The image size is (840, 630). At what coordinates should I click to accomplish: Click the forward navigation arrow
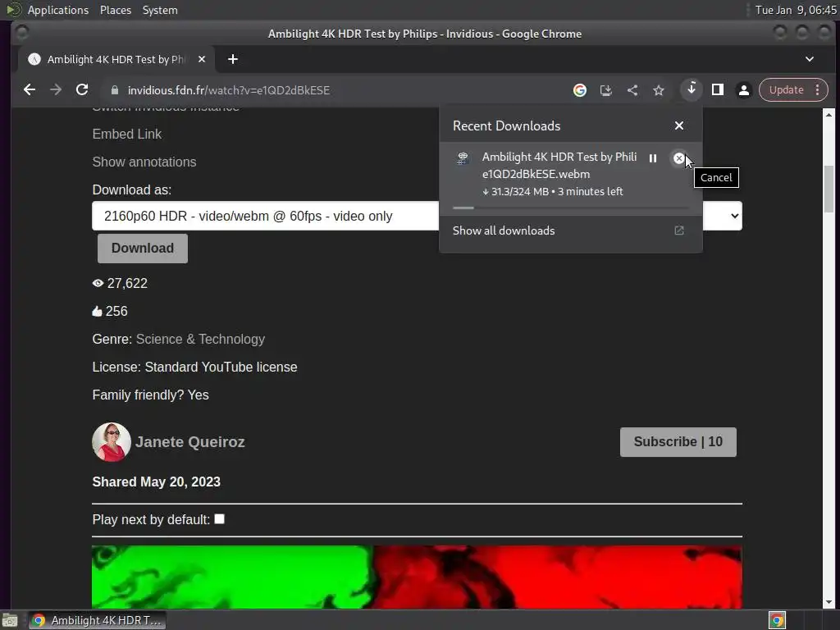56,90
